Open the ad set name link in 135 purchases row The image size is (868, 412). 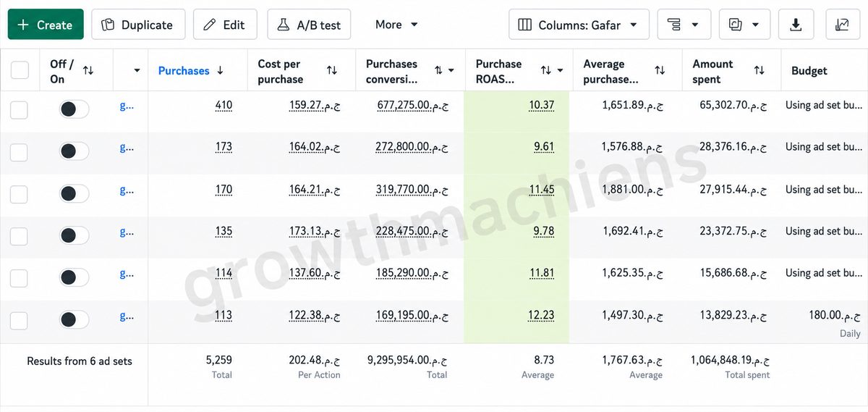click(127, 232)
